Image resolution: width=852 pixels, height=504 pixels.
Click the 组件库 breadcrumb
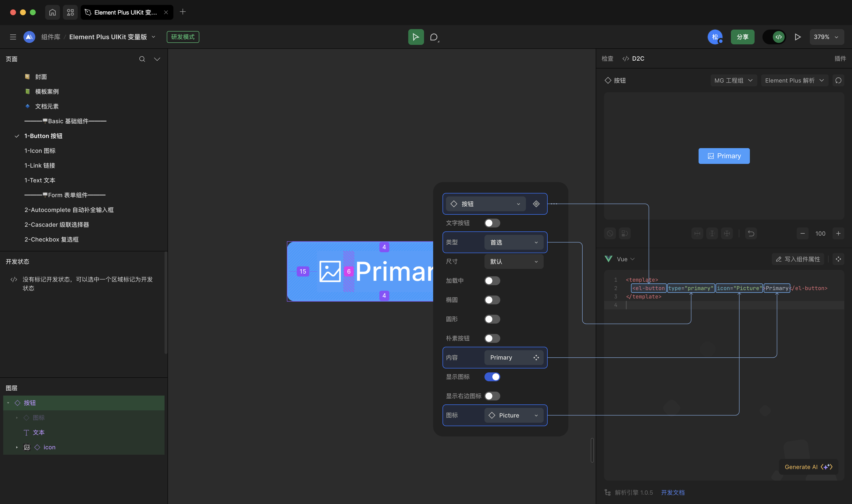coord(51,37)
